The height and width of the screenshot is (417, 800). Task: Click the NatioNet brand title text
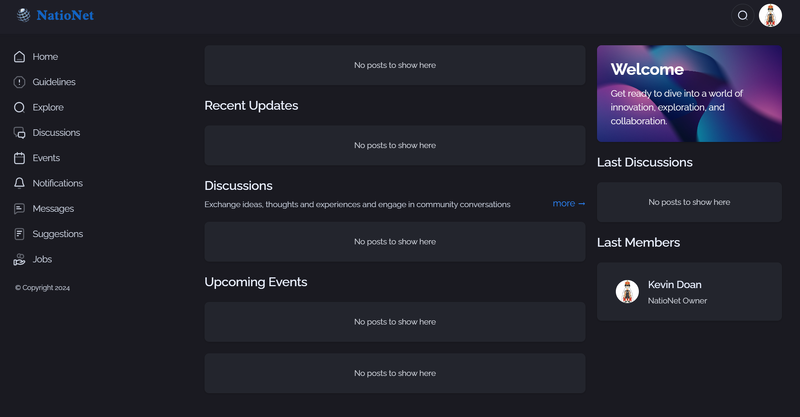(66, 15)
